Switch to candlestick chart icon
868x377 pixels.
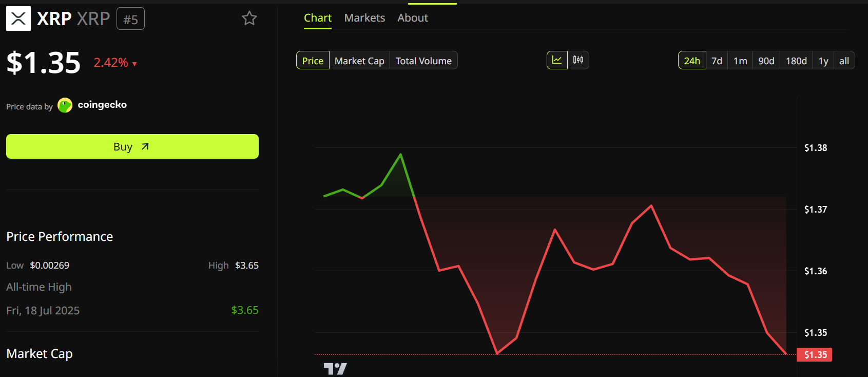coord(578,60)
